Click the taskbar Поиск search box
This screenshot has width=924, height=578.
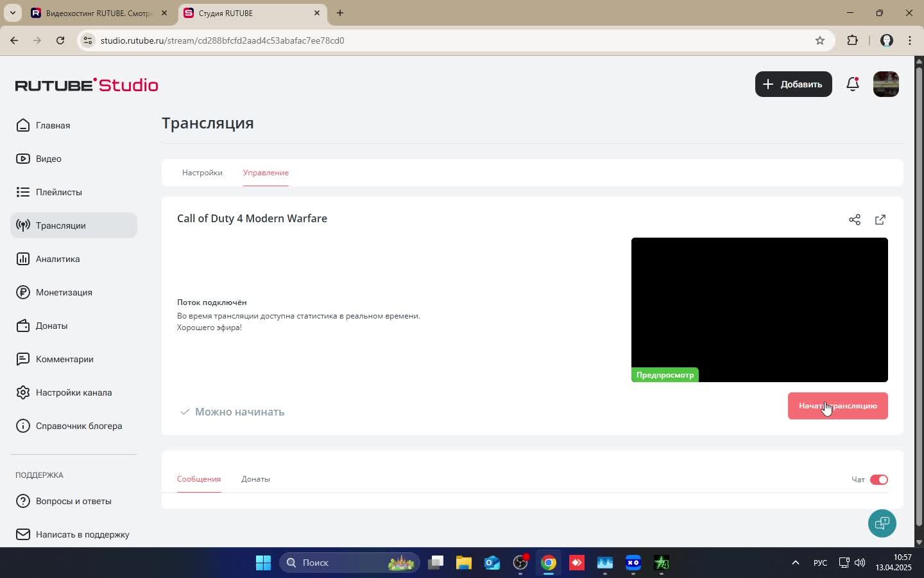350,563
